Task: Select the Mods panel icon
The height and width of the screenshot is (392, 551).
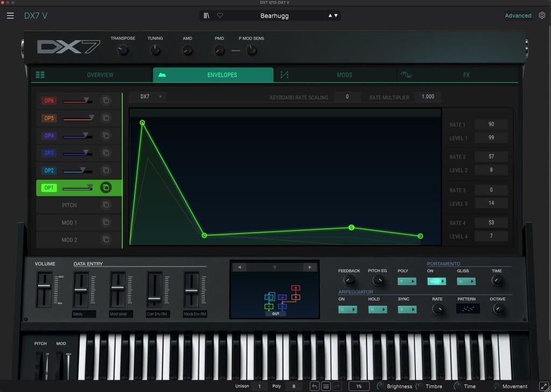Action: (x=285, y=75)
